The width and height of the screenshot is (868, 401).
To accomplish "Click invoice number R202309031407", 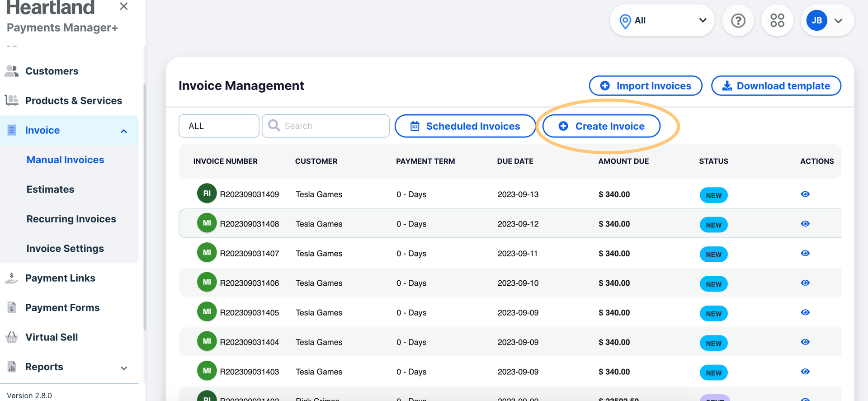I will [249, 254].
